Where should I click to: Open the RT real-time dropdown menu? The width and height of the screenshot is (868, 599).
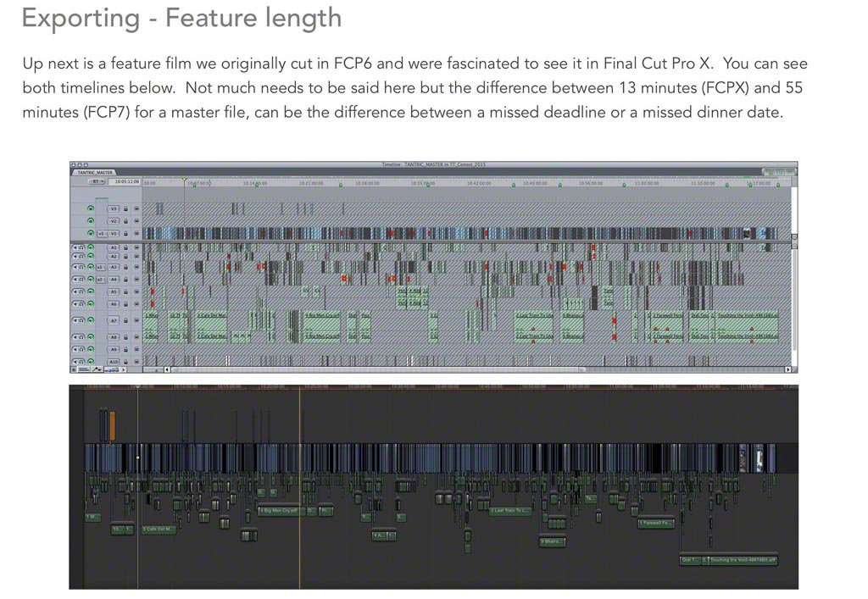(97, 181)
